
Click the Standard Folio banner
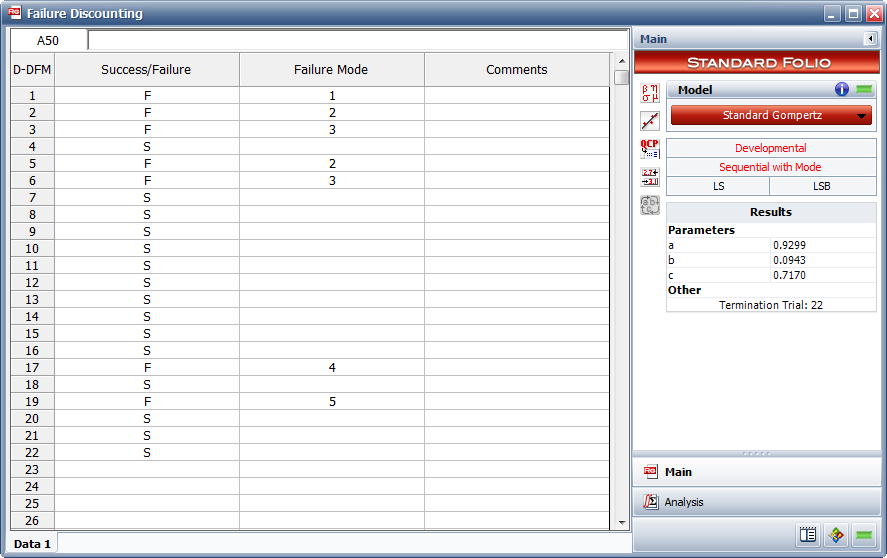[757, 63]
